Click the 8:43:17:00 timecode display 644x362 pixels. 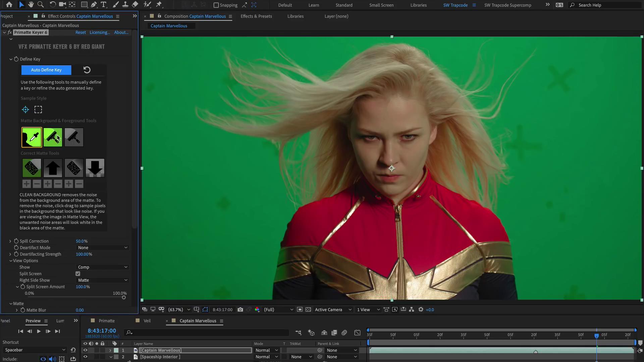[102, 330]
